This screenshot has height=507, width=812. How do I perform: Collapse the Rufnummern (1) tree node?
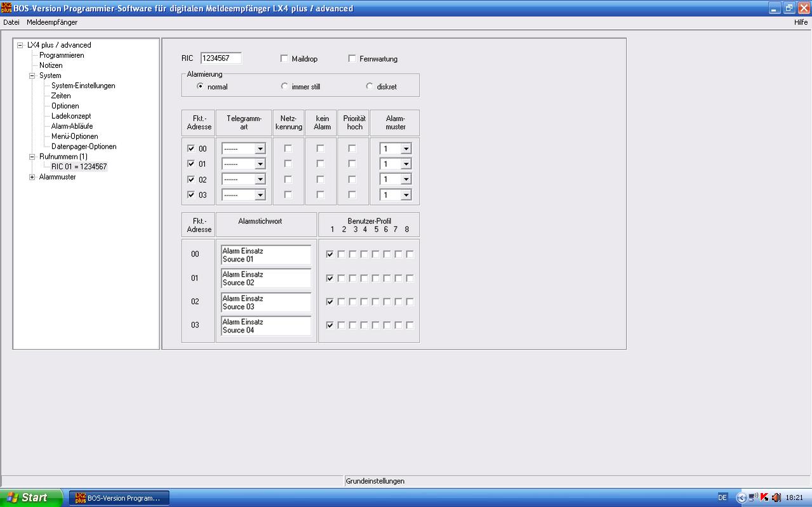click(32, 157)
